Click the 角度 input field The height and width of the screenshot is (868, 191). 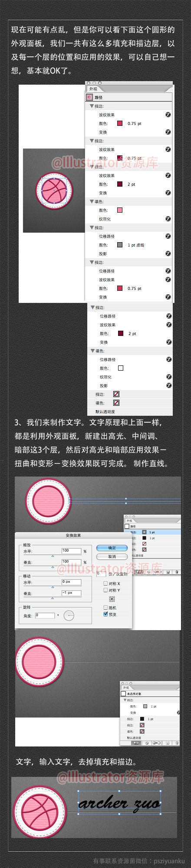[45, 615]
